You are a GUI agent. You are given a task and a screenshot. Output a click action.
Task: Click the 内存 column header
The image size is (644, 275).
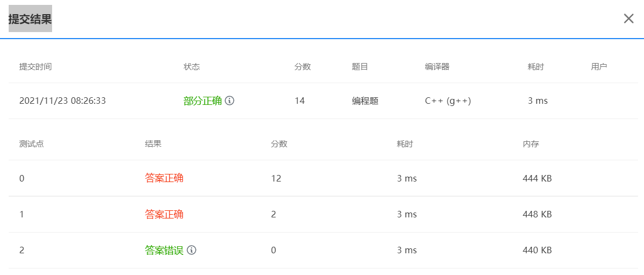pos(531,144)
